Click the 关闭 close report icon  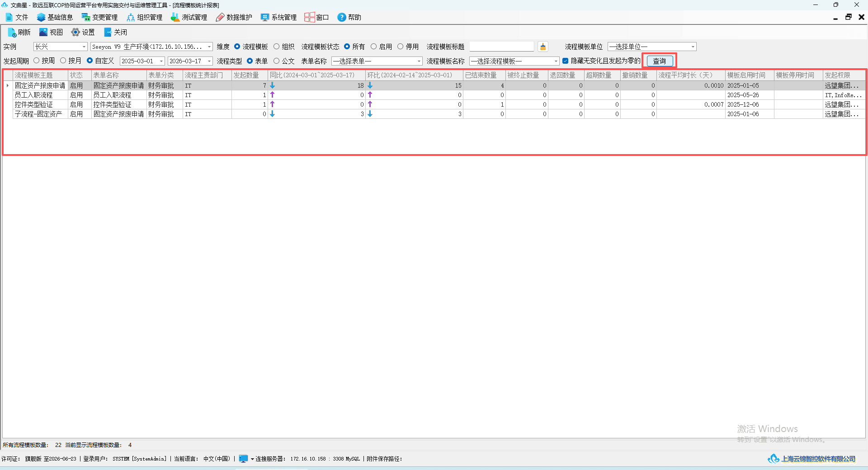pos(108,32)
